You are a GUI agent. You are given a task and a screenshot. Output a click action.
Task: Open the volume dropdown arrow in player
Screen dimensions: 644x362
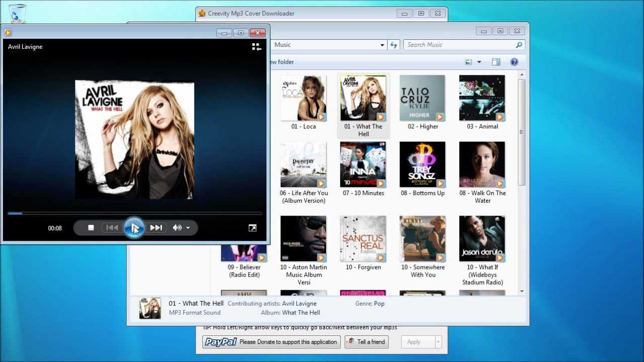coord(188,228)
